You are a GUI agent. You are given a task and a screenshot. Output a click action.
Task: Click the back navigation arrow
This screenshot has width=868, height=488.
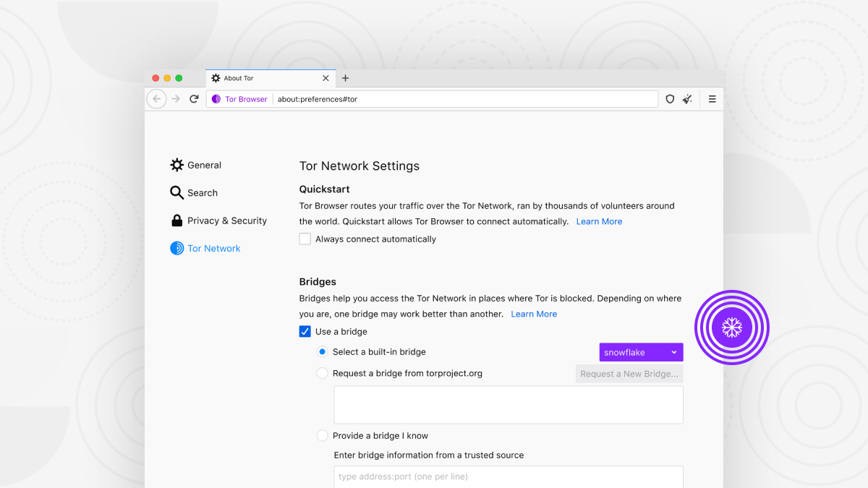pyautogui.click(x=156, y=99)
